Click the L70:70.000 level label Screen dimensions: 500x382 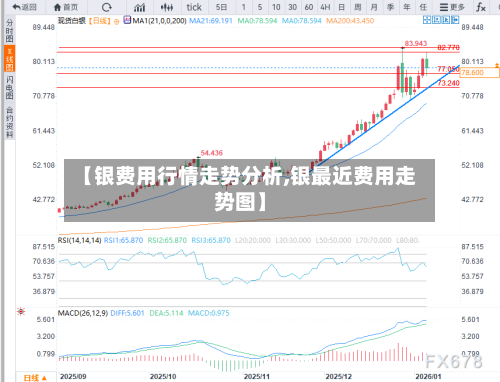coord(373,240)
